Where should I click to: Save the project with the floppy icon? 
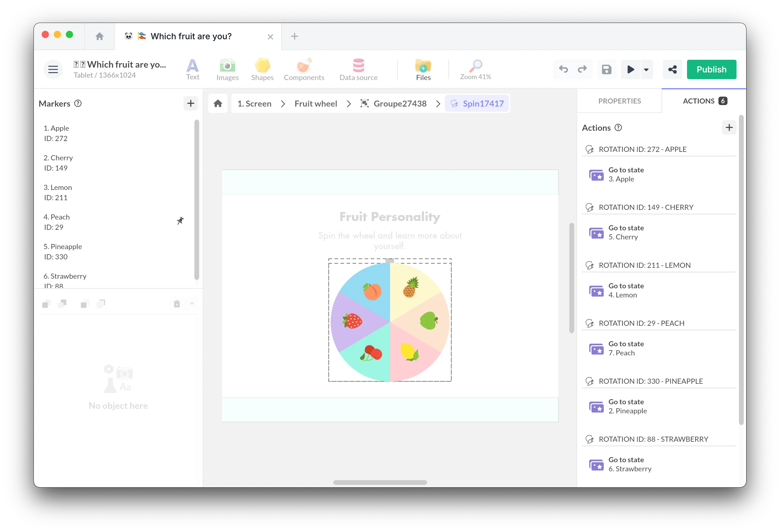click(606, 69)
